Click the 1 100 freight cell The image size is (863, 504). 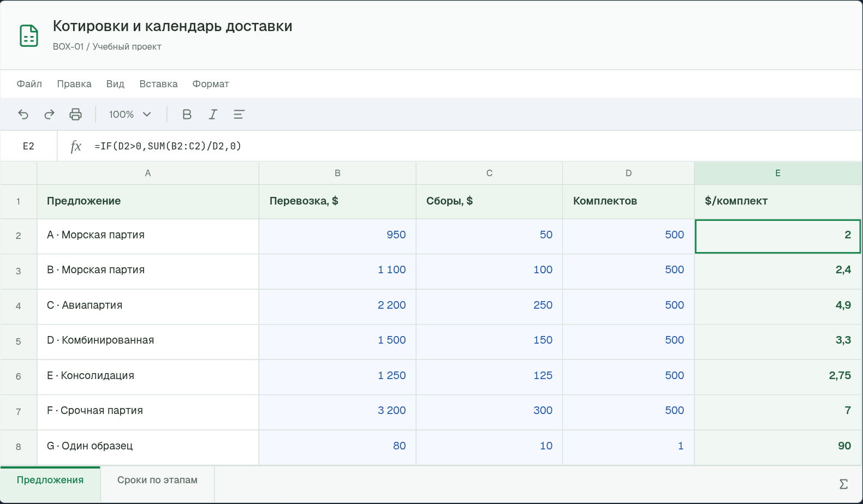tap(337, 271)
